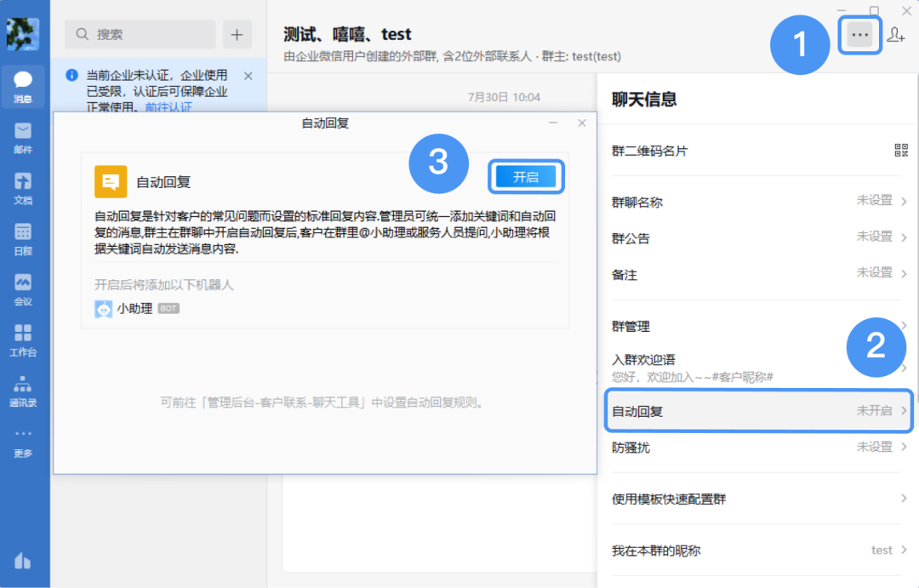Open 使用模板快速配置群 option
Image resolution: width=919 pixels, height=588 pixels.
[759, 499]
